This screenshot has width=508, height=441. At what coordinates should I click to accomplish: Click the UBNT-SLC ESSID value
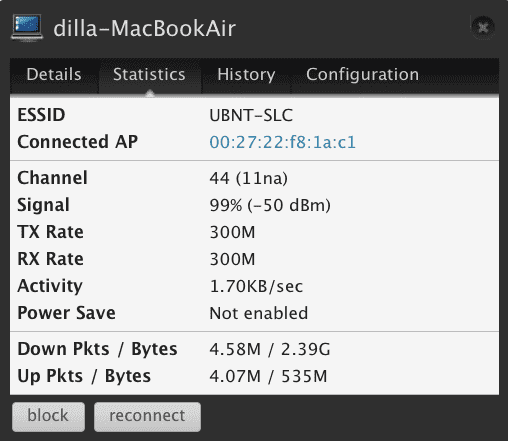tap(251, 115)
